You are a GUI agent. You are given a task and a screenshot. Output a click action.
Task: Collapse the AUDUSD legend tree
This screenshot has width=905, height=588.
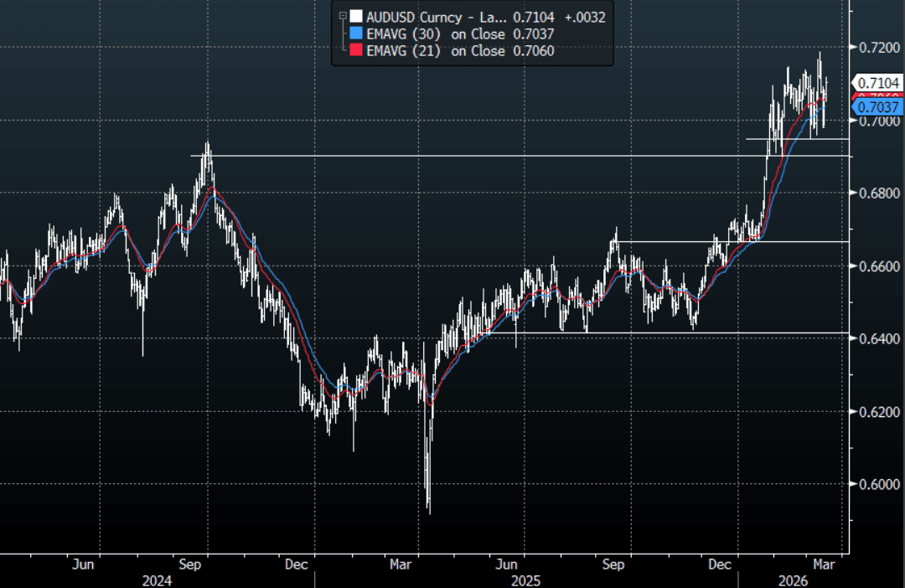tap(342, 15)
